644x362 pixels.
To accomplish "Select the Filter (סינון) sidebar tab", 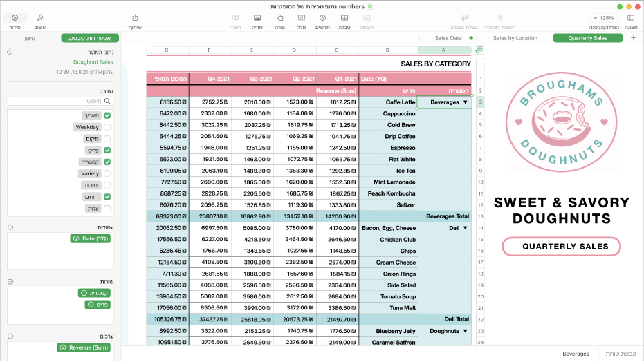I will (30, 38).
